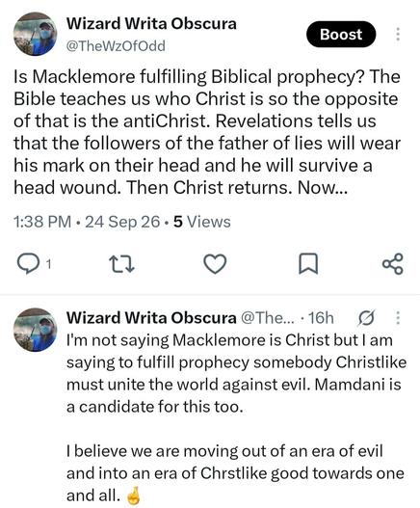Viewport: 420px width, 508px height.
Task: Open the top profile avatar of Wizard Writa Obscura
Action: 35,34
